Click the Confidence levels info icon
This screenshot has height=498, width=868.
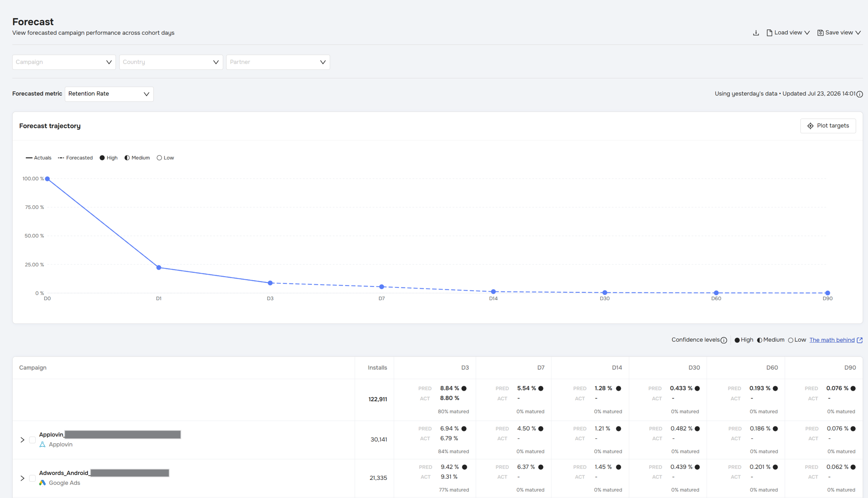(x=724, y=340)
